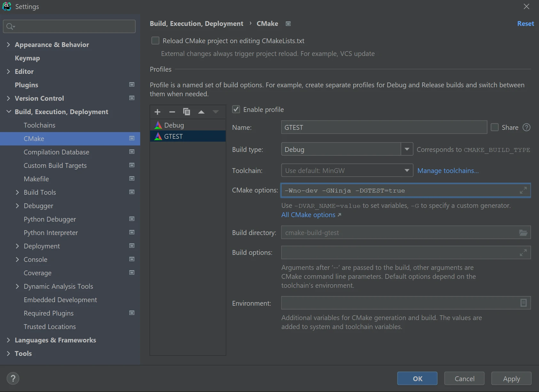The image size is (539, 392).
Task: Expand the Build options field
Action: (523, 253)
